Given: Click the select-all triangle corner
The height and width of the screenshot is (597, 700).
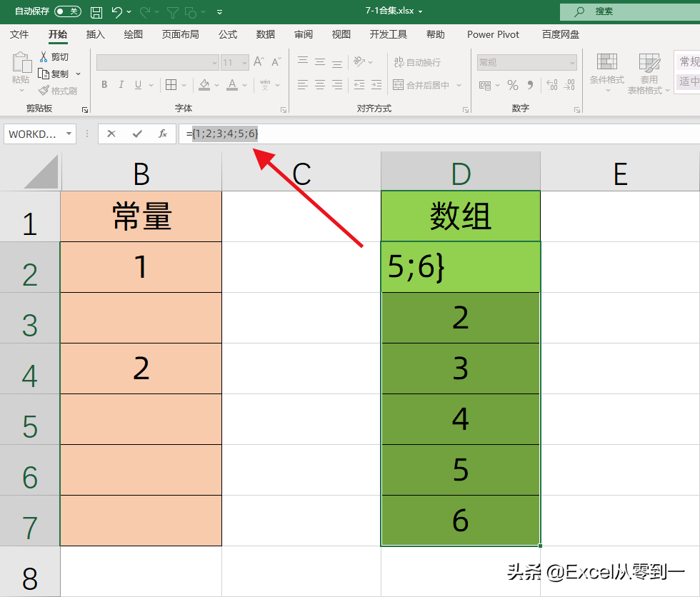Looking at the screenshot, I should coord(41,172).
